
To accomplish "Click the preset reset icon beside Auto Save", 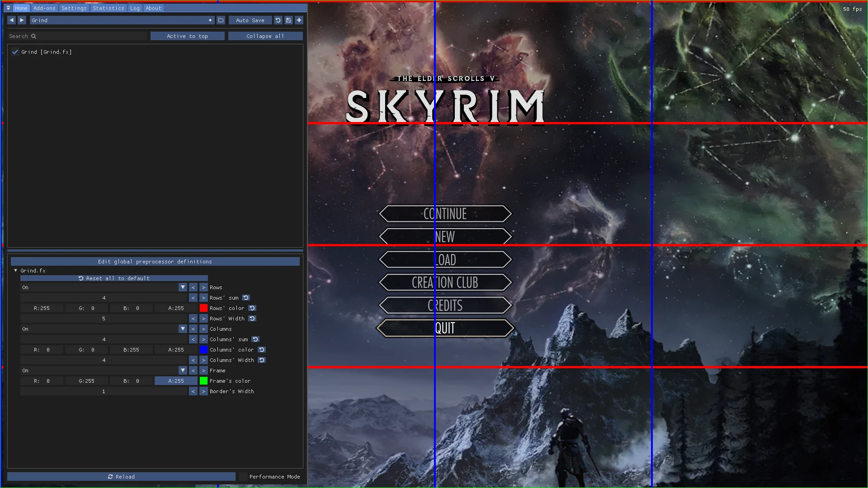I will (x=278, y=20).
